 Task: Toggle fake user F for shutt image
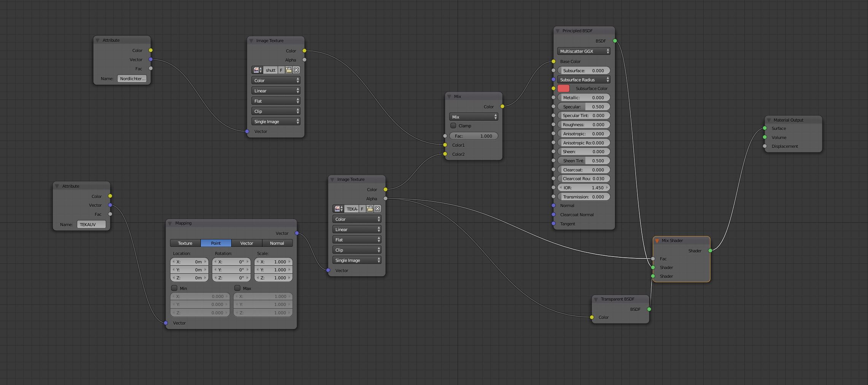tap(281, 70)
